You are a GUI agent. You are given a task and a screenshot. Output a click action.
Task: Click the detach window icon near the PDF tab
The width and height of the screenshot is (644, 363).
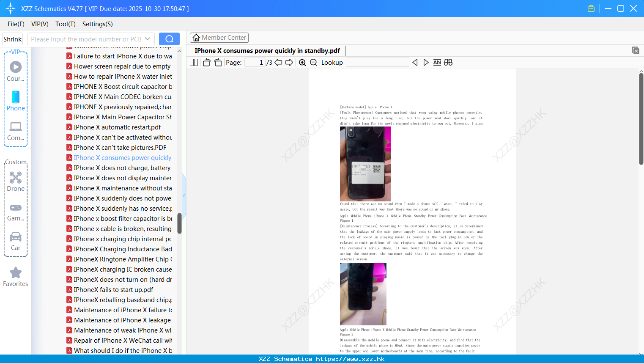coord(636,50)
